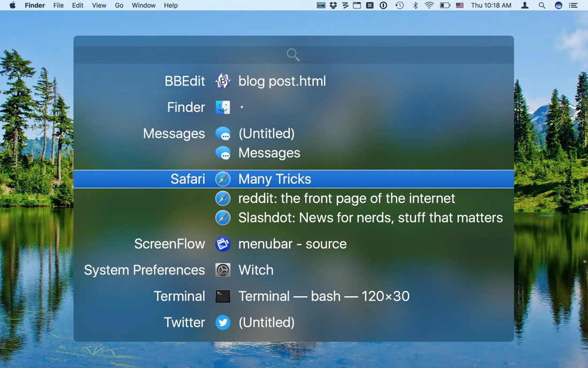This screenshot has height=368, width=588.
Task: Open the Wi-Fi status menu
Action: pyautogui.click(x=429, y=5)
